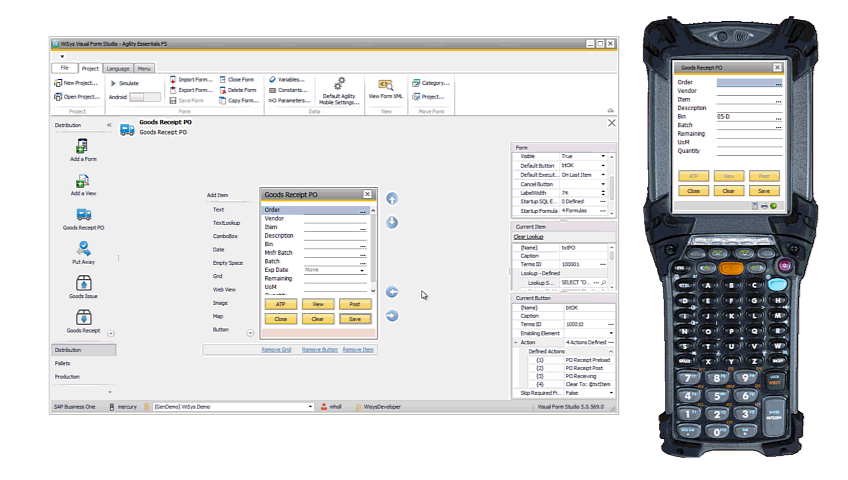This screenshot has height=480, width=848.
Task: Open the File menu tab
Action: [64, 68]
